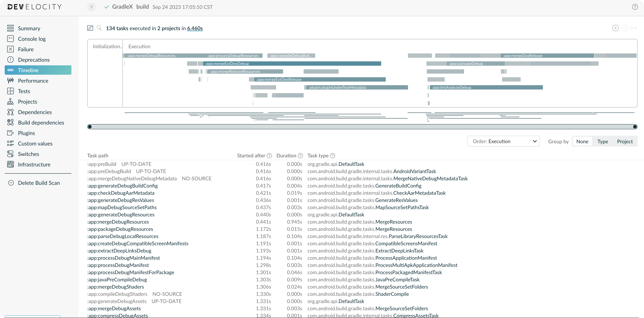Screen dimensions: 644x318
Task: Click the zoom in plus icon
Action: [615, 28]
